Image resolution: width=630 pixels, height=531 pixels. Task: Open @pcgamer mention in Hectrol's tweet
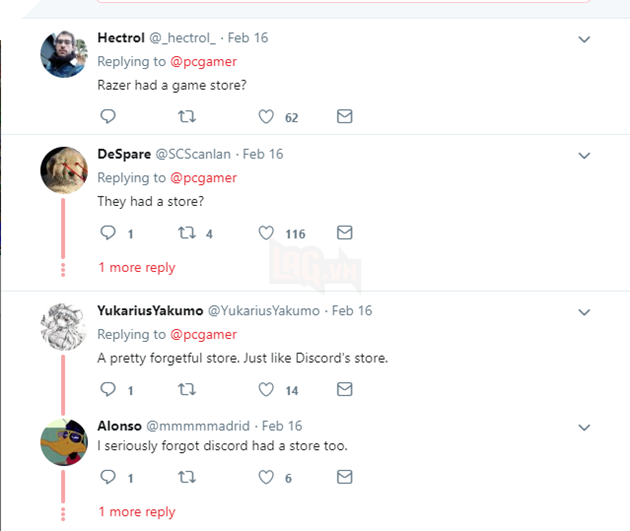click(203, 61)
